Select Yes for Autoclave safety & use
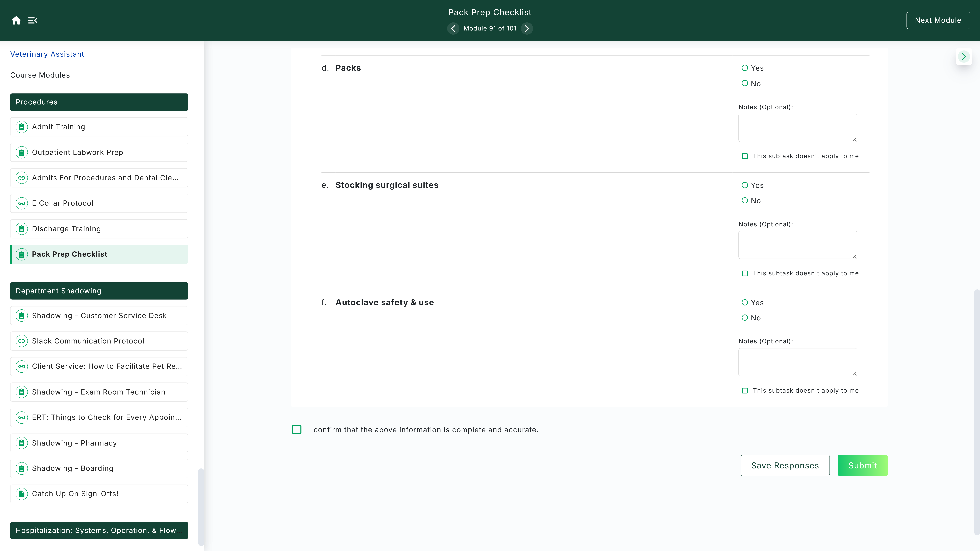The image size is (980, 551). tap(745, 302)
